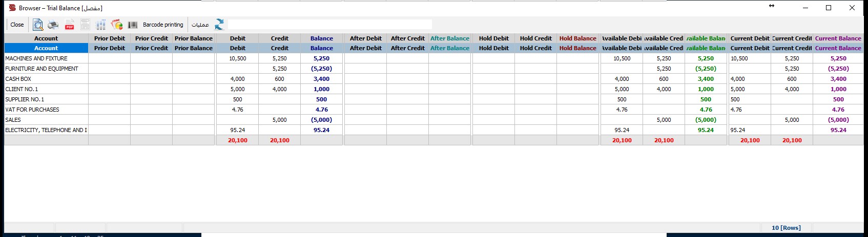Click the page layout document icon
Image resolution: width=868 pixels, height=237 pixels.
[86, 25]
